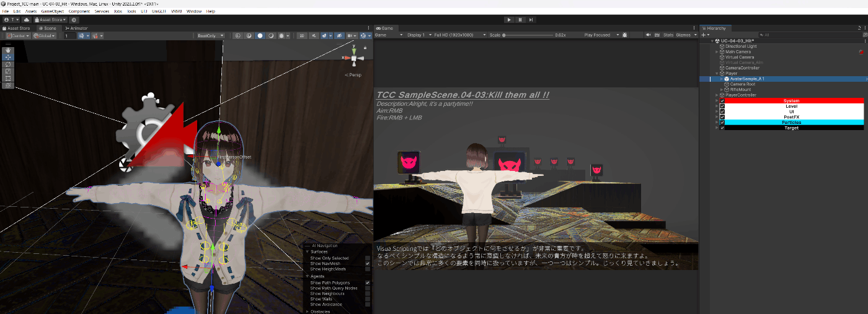The width and height of the screenshot is (868, 314).
Task: Click the Play button
Action: pos(509,20)
